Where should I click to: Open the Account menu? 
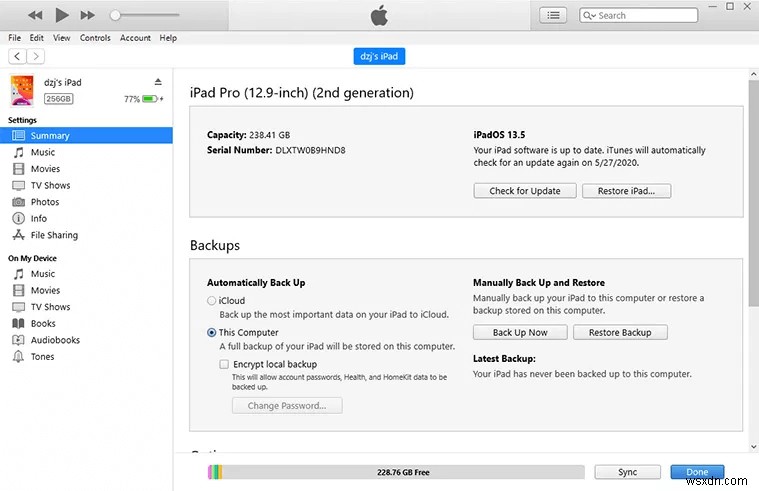pos(135,38)
